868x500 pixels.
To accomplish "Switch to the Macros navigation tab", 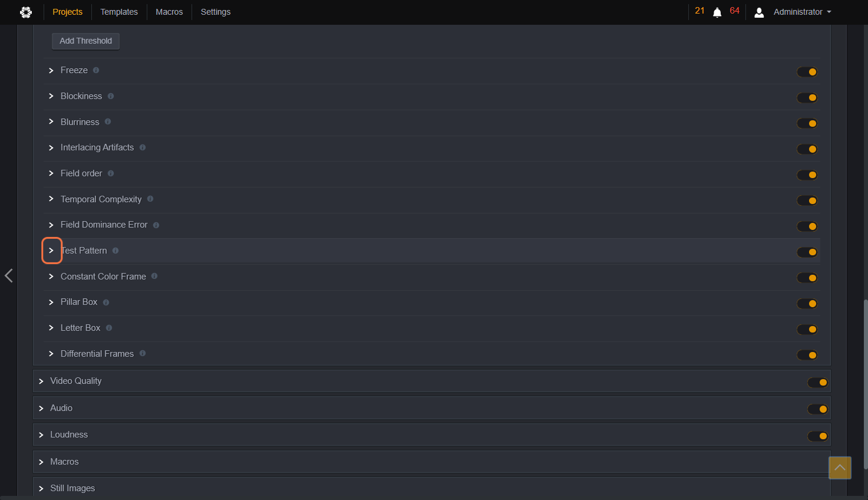I will point(169,12).
